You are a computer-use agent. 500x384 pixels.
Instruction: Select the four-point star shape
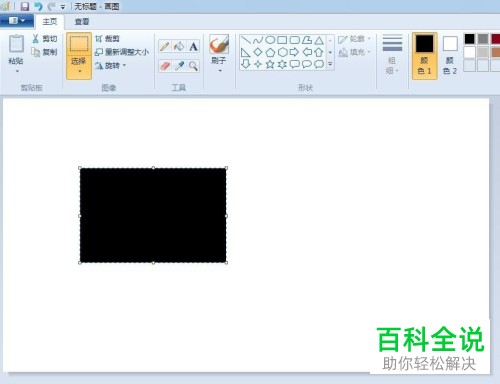coord(258,64)
